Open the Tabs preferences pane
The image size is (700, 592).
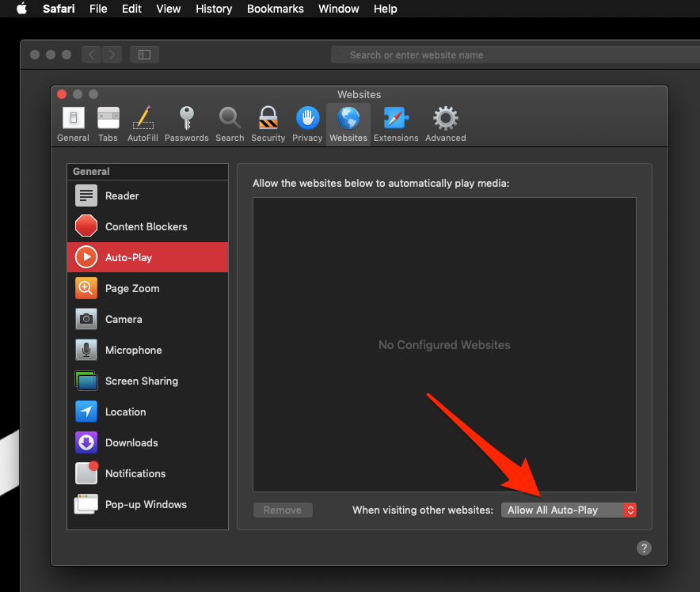point(108,124)
